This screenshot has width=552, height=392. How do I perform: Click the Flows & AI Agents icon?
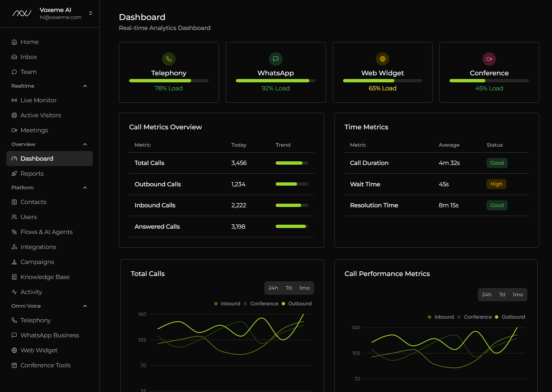click(x=14, y=232)
